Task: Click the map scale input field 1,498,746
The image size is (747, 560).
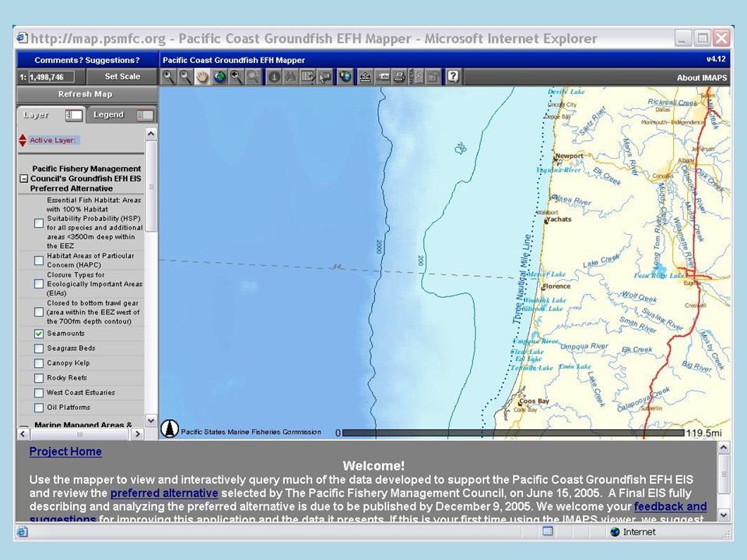Action: click(x=51, y=77)
